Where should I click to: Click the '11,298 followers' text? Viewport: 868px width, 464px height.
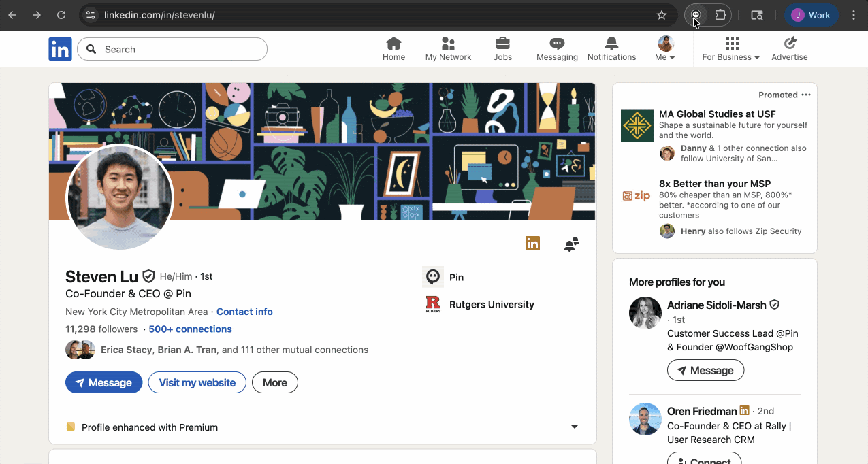[101, 329]
